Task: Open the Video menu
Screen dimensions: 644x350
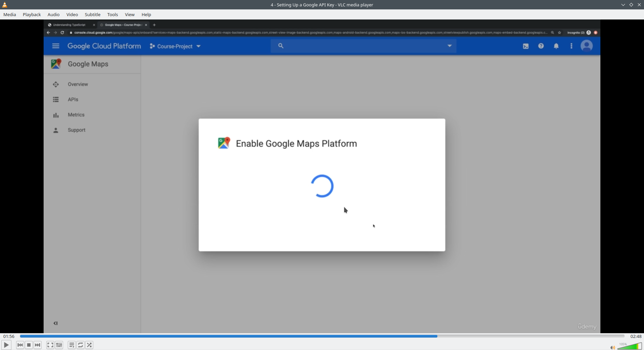Action: pos(72,14)
